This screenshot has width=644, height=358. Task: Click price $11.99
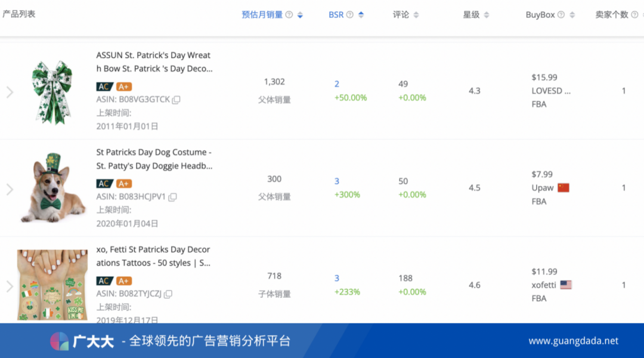tap(544, 271)
